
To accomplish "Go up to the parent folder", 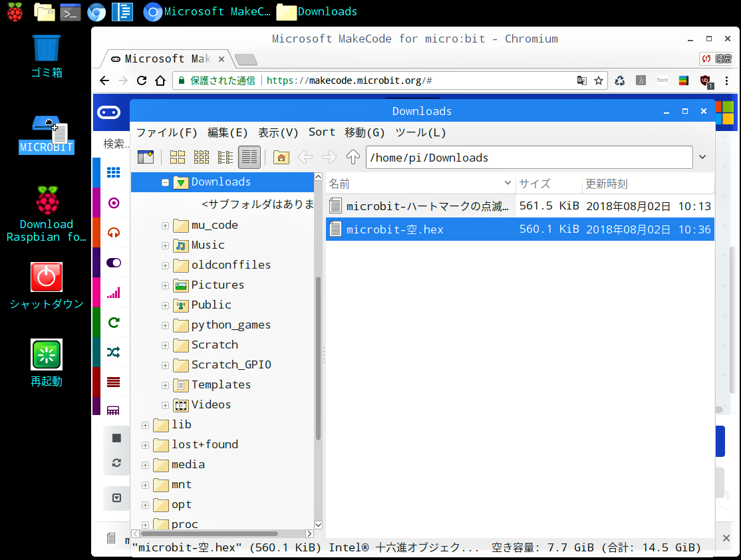I will point(353,157).
